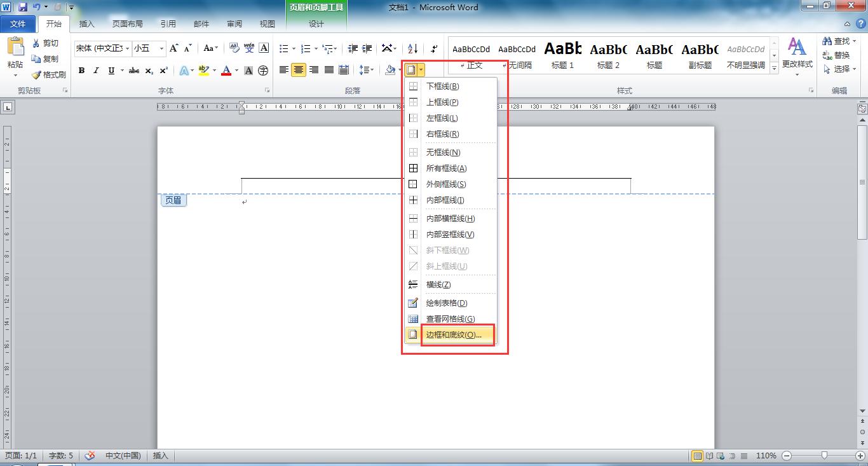The height and width of the screenshot is (466, 868).
Task: Apply yellow text highlight color
Action: 203,71
